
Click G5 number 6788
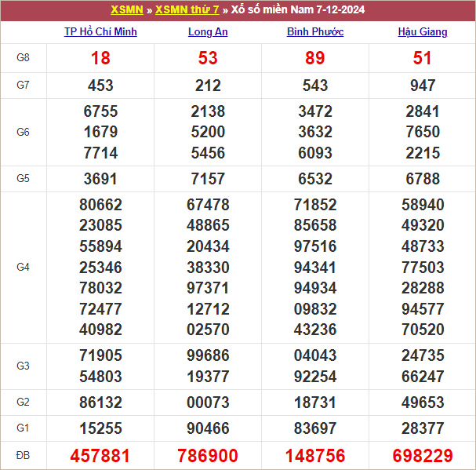tap(423, 179)
